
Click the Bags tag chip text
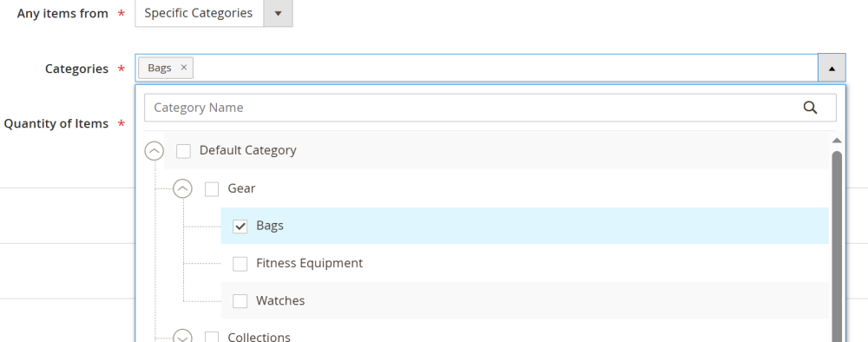[x=160, y=68]
